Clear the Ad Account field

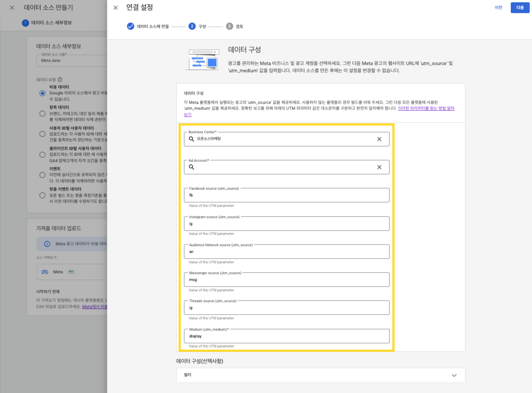379,167
